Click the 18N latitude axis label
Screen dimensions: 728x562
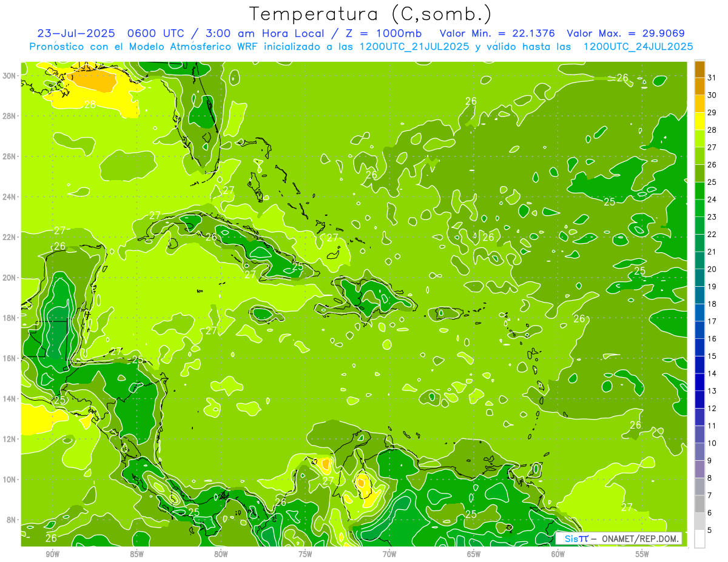tap(9, 318)
